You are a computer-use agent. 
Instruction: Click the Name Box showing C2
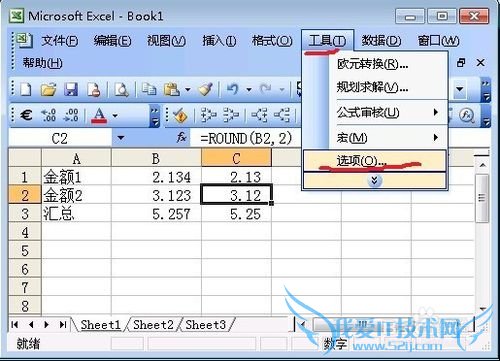60,138
